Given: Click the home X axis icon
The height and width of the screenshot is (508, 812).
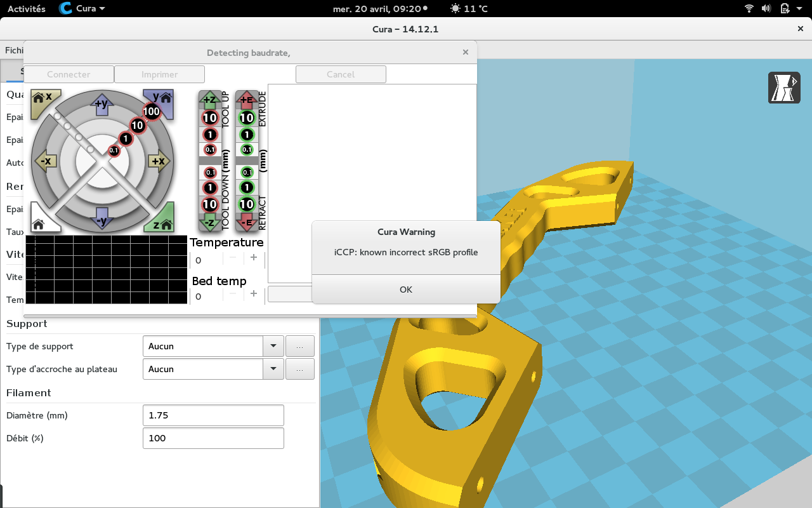Looking at the screenshot, I should pos(42,98).
